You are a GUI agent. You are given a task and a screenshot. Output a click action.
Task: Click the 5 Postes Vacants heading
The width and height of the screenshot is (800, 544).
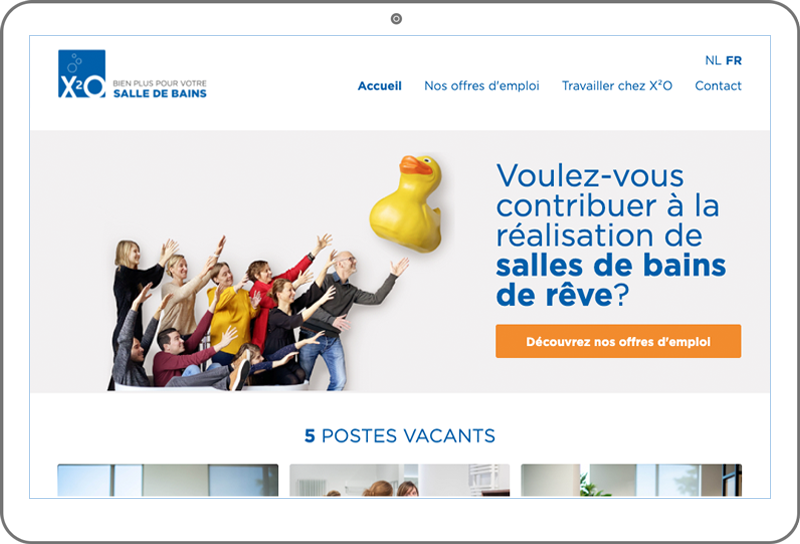pyautogui.click(x=399, y=436)
